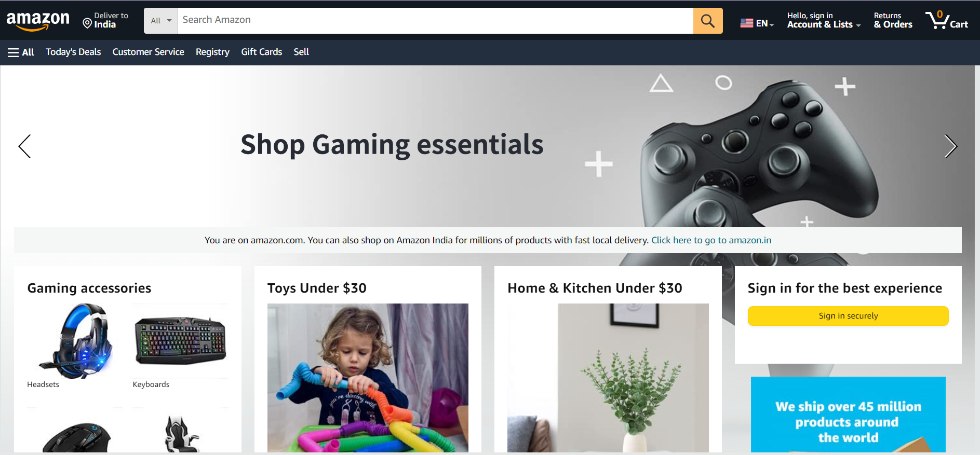Go to previous banner slide arrow
The image size is (980, 455).
click(x=24, y=146)
